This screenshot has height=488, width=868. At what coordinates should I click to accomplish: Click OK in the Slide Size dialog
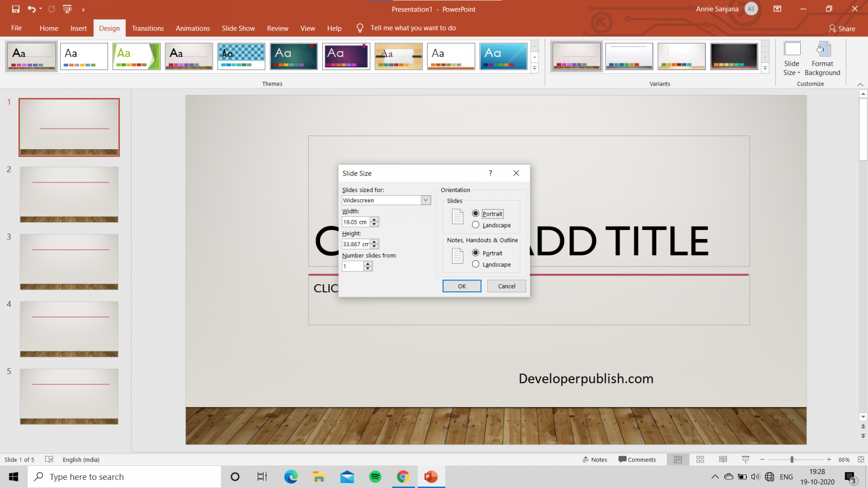tap(462, 286)
